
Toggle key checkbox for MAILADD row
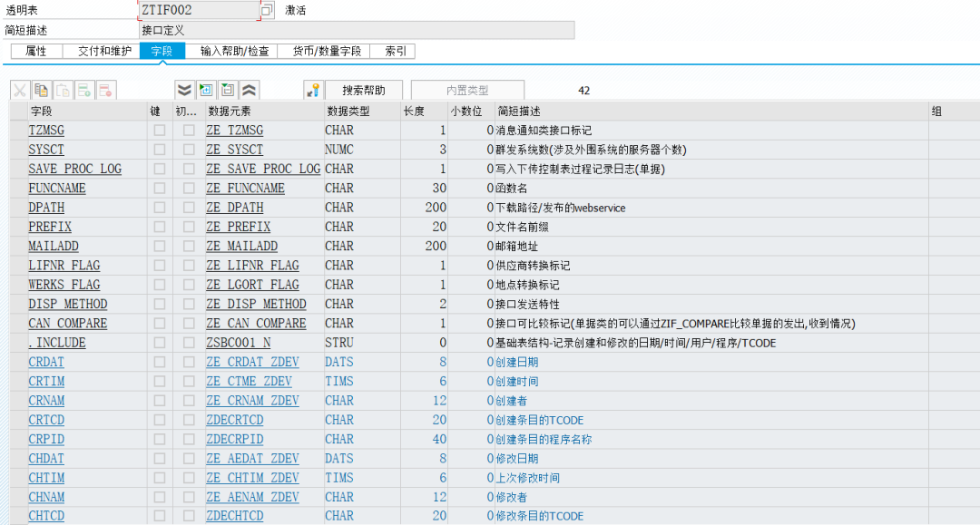point(160,246)
